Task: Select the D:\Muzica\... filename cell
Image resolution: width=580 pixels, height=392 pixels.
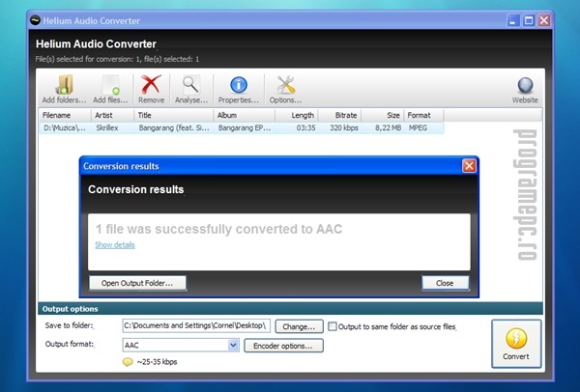Action: tap(65, 128)
